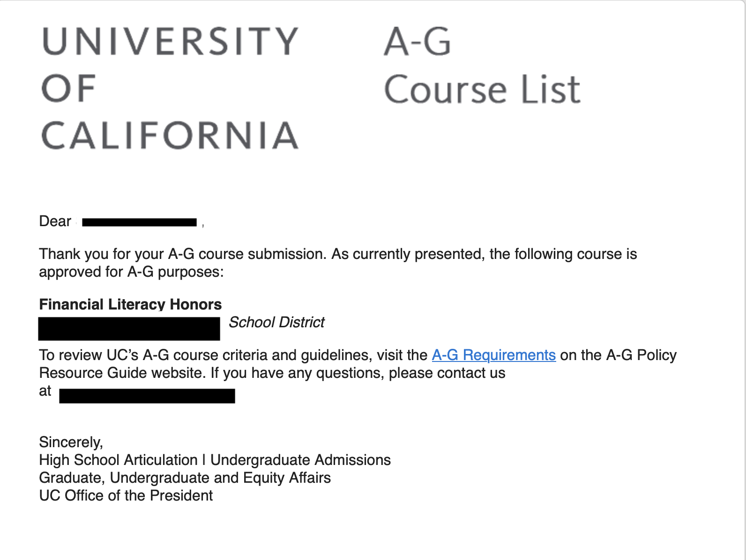
Task: Click the word CALIFORNIA in the logo
Action: click(x=170, y=135)
